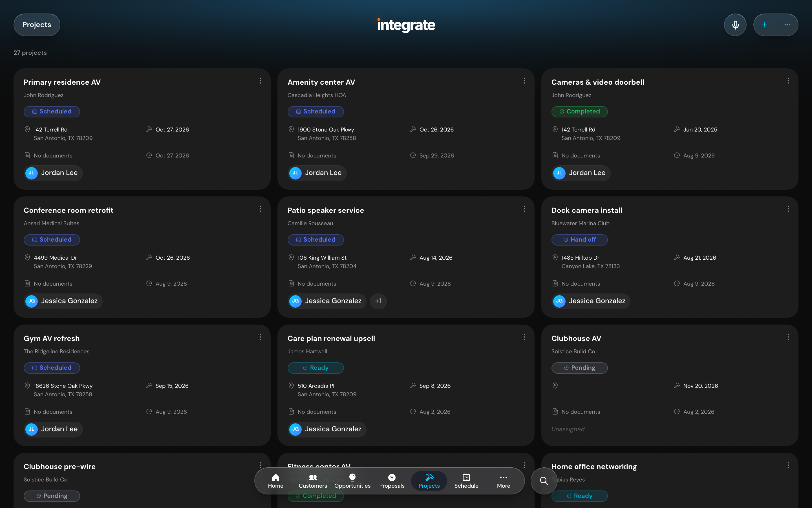Open the Clubhouse pre-wire project title
Viewport: 812px width, 508px height.
pos(60,467)
